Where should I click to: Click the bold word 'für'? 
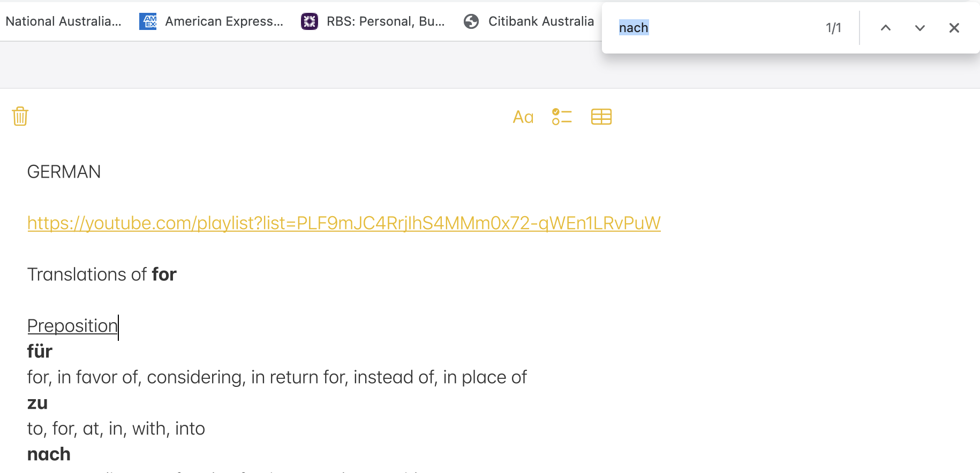(40, 352)
